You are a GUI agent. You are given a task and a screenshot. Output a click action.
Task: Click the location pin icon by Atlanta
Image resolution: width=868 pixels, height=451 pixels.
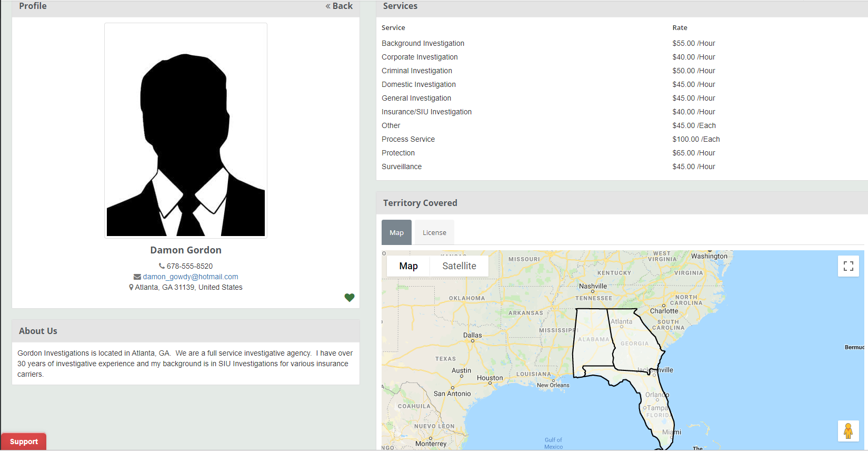[131, 287]
